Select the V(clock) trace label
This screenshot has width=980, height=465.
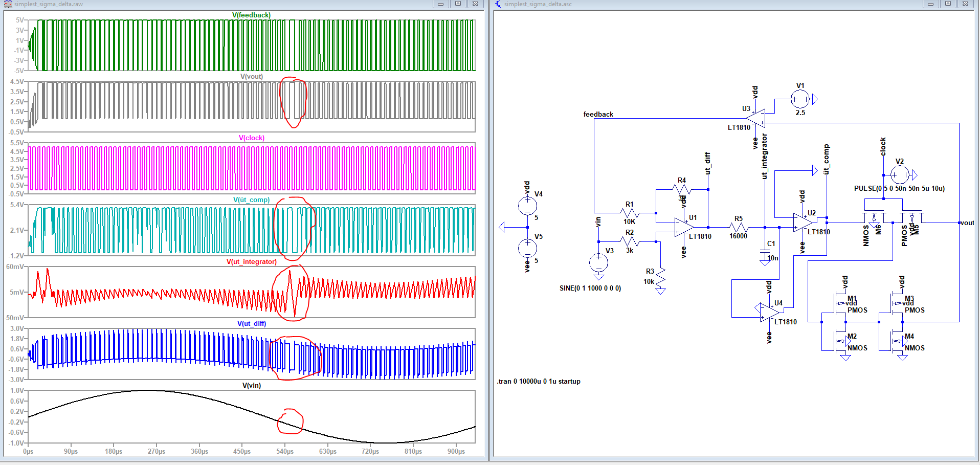[x=251, y=138]
